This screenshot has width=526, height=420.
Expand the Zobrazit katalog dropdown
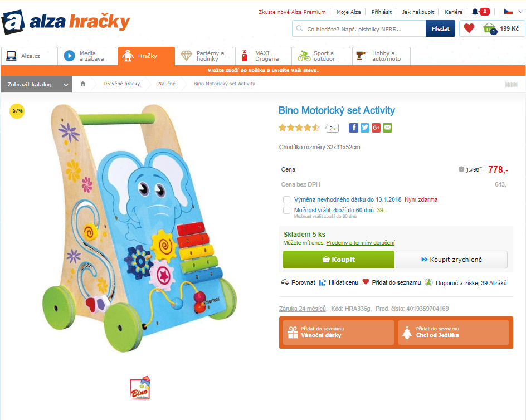tap(37, 84)
